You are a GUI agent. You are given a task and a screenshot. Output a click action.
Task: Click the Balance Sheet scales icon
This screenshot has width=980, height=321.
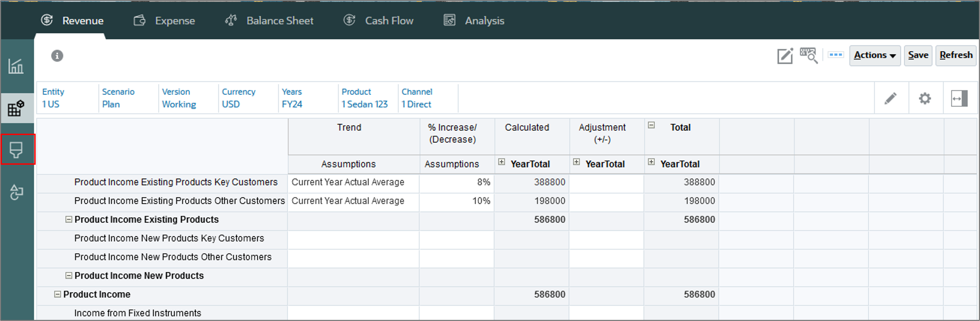click(231, 20)
